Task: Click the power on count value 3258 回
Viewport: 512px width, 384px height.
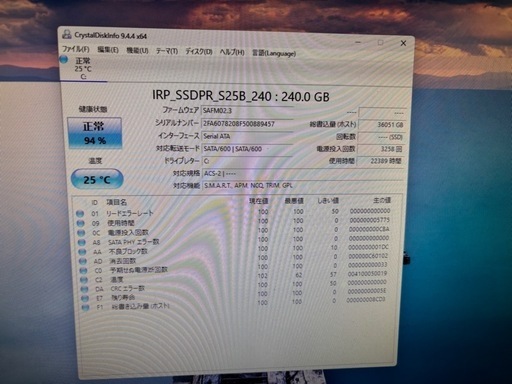Action: [381, 149]
